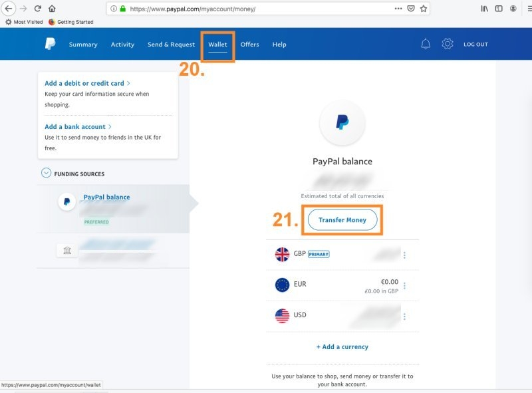
Task: Open the Firefox hamburger menu
Action: pos(529,9)
